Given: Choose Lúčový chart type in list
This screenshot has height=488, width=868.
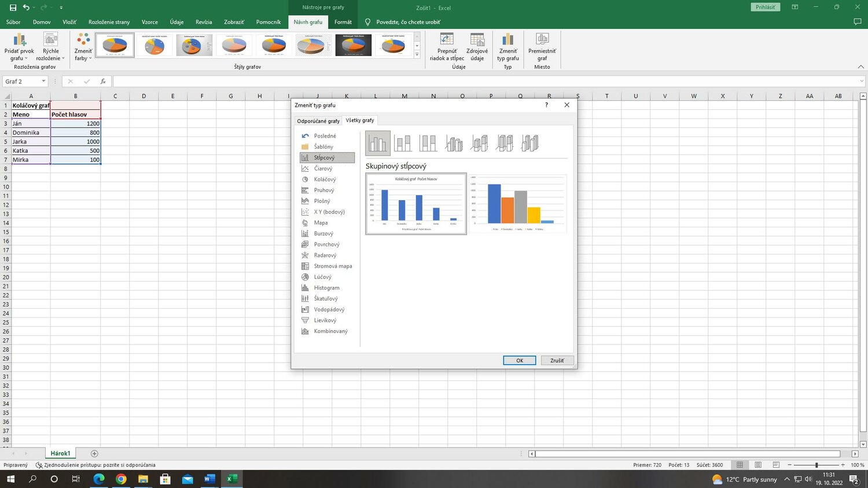Looking at the screenshot, I should [327, 277].
